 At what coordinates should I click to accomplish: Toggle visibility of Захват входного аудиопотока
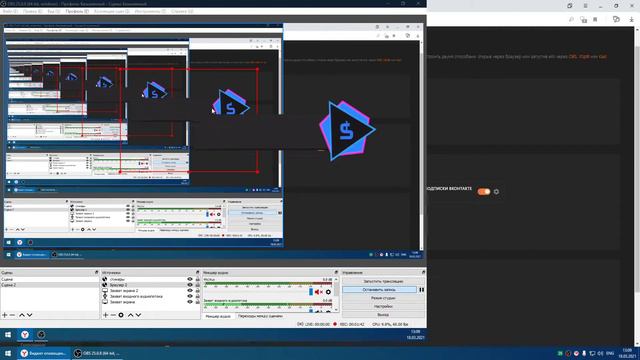(x=190, y=296)
